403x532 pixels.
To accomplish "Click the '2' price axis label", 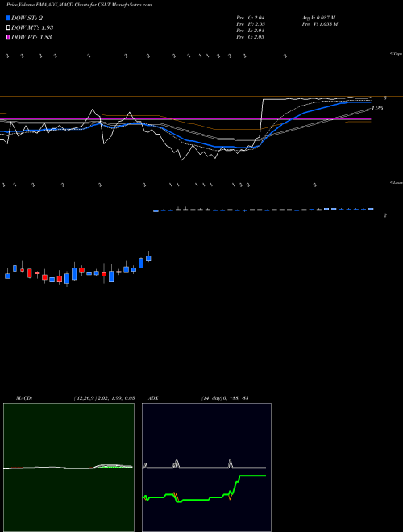I will [384, 215].
